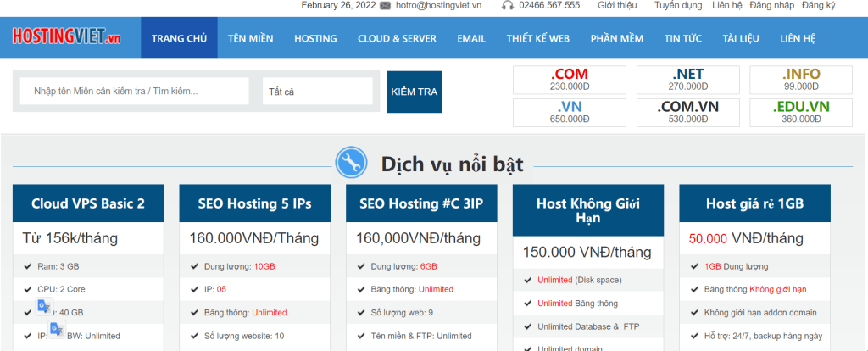Open the THIẾT KẾ WEB menu

coord(537,38)
